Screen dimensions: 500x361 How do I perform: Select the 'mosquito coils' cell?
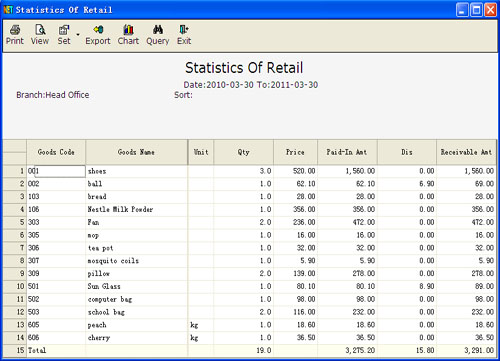click(x=137, y=261)
